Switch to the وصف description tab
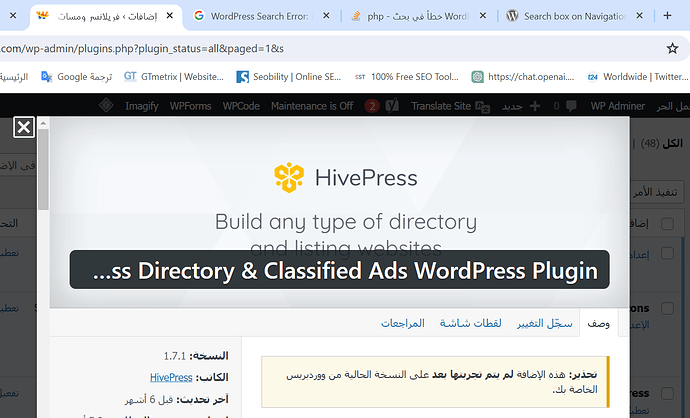The height and width of the screenshot is (418, 690). click(598, 323)
